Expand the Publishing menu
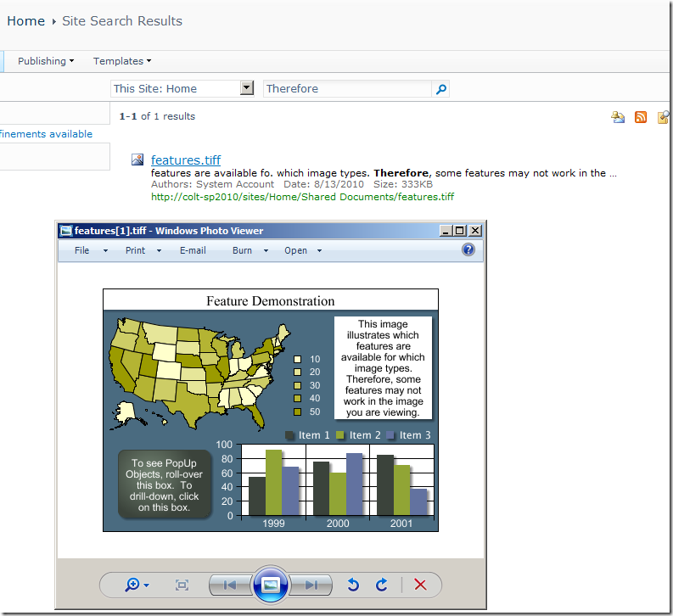The width and height of the screenshot is (673, 616). point(46,61)
